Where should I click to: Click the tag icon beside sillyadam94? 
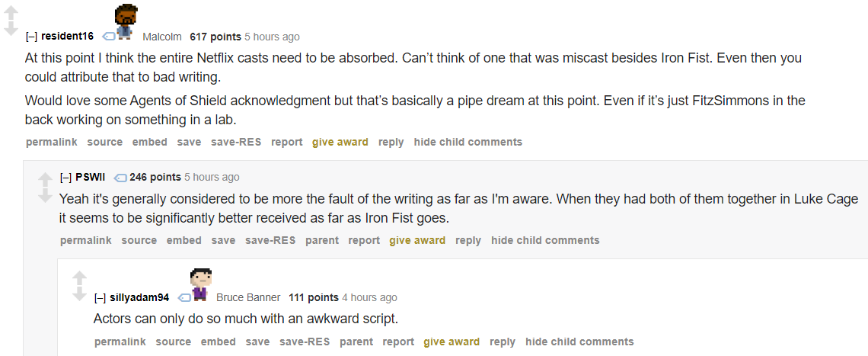click(184, 298)
